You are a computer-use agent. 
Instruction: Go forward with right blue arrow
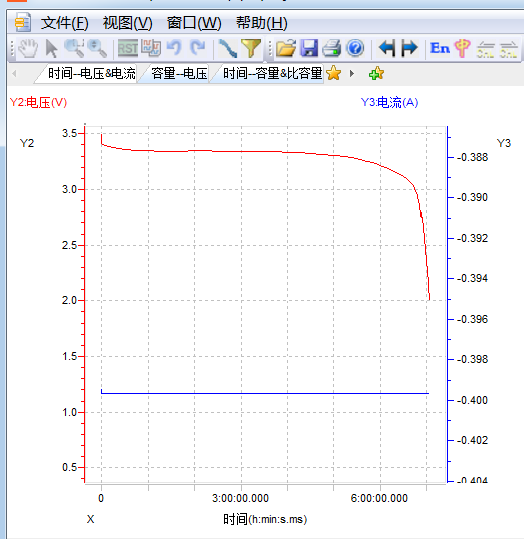point(409,48)
